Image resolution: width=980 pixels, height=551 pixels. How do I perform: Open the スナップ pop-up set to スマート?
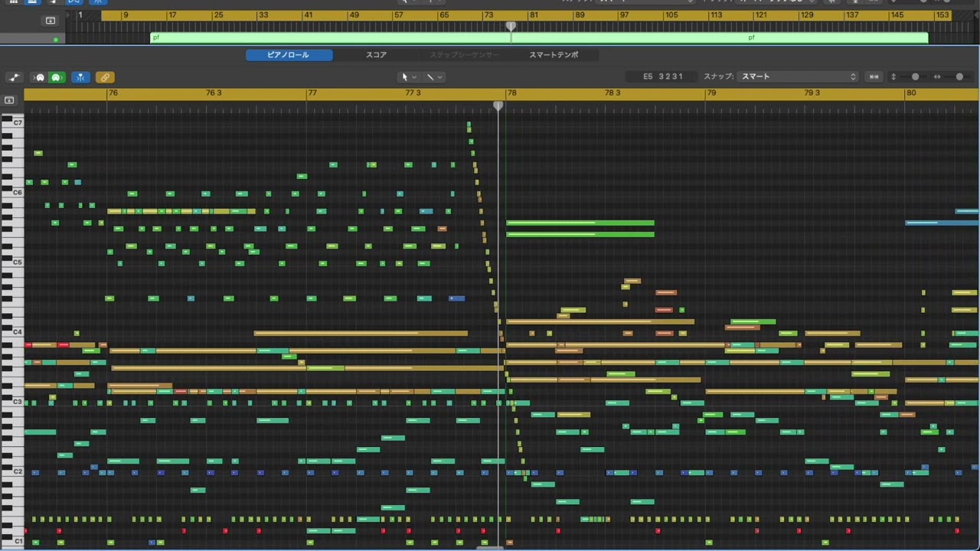pos(798,77)
